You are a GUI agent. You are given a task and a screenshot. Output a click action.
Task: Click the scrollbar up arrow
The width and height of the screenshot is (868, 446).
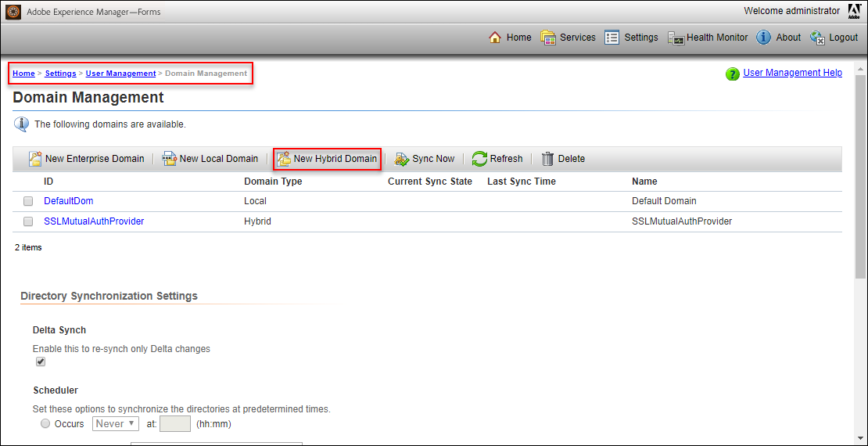[x=862, y=70]
